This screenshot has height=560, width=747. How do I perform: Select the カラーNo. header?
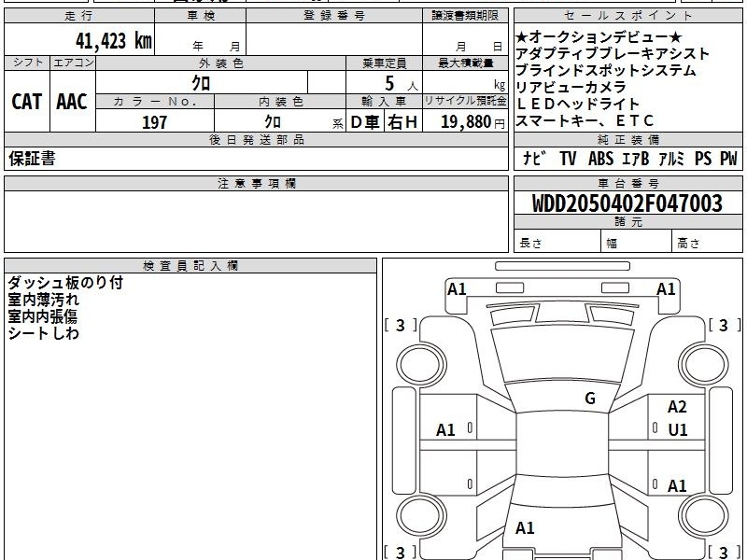click(155, 102)
